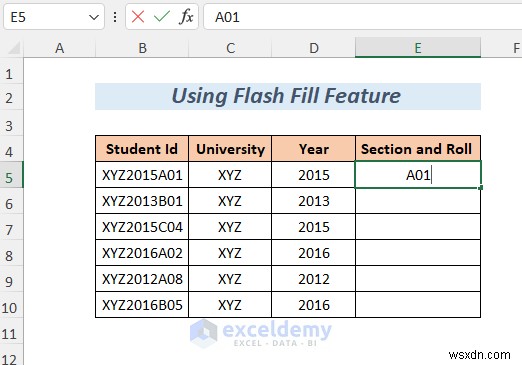Select Year cell 2015 in row 7
The width and height of the screenshot is (522, 365).
tap(314, 227)
